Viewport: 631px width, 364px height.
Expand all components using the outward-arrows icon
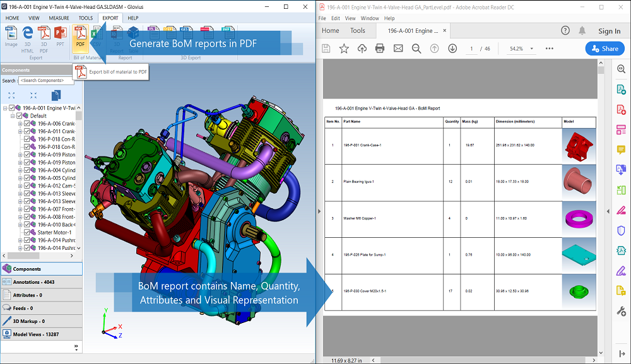pyautogui.click(x=11, y=95)
